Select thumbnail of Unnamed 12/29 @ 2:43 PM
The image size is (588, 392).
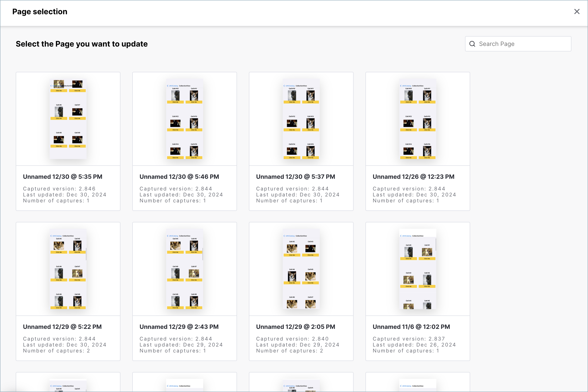[185, 269]
